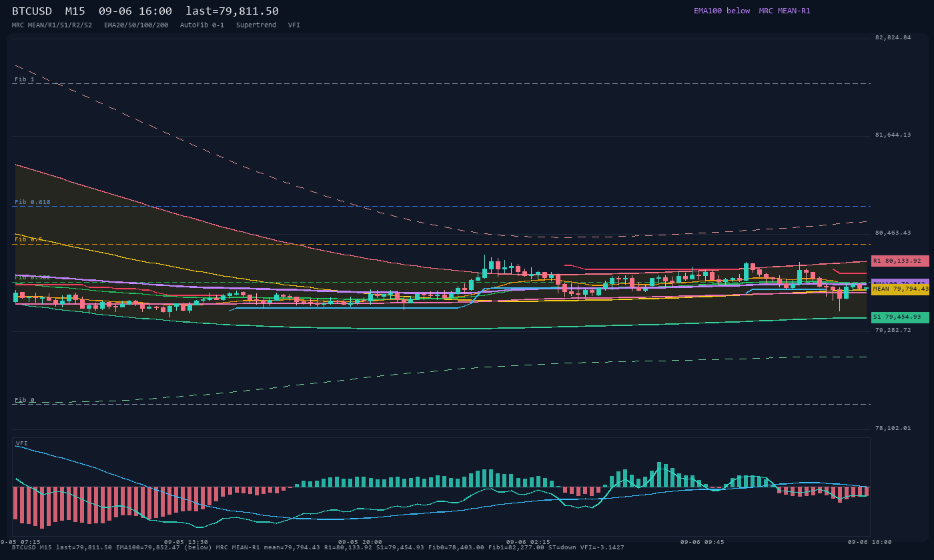The image size is (934, 560).
Task: Click the '09-06 09:45' time axis label
Action: click(x=702, y=542)
